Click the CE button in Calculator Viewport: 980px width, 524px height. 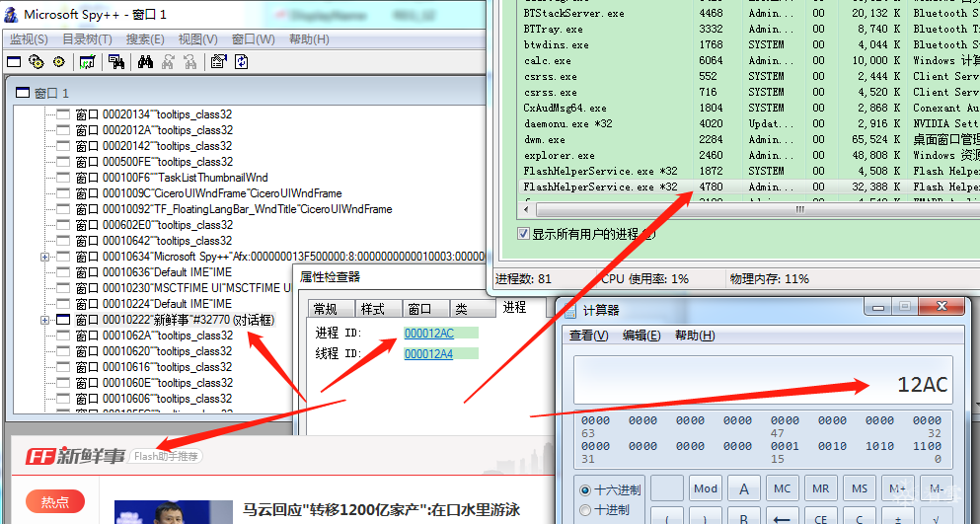(x=821, y=517)
